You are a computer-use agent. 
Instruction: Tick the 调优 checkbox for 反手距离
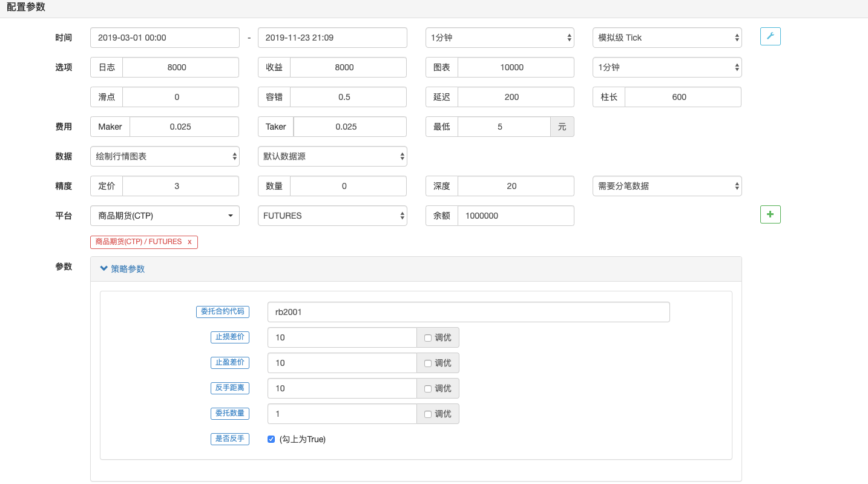[428, 389]
